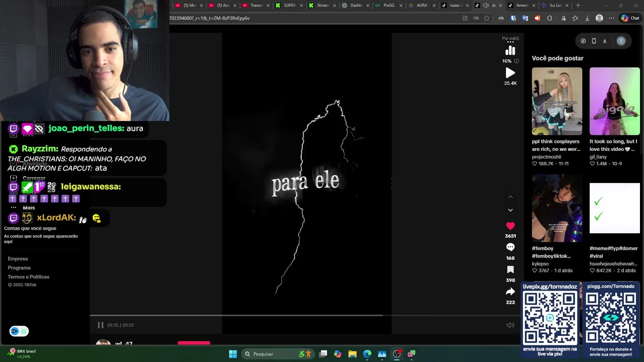Open projectmoshii username link

[546, 157]
